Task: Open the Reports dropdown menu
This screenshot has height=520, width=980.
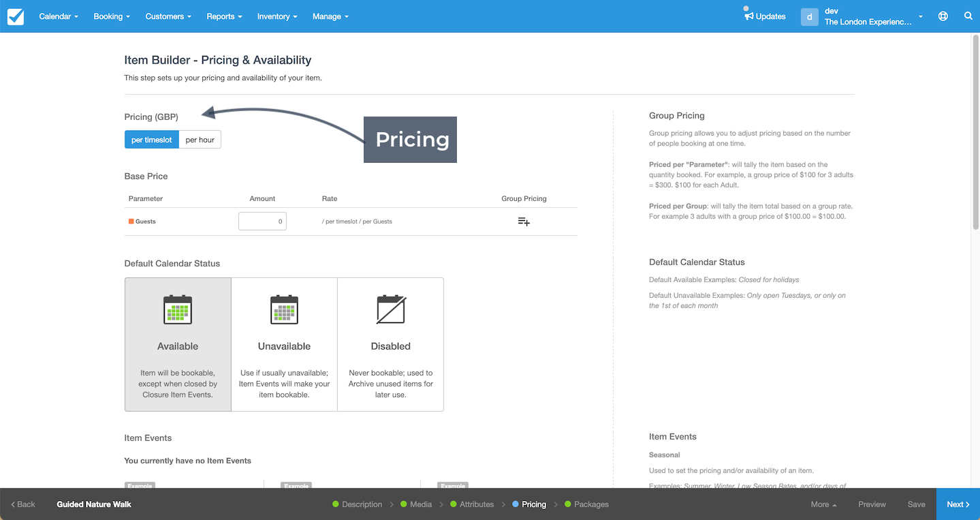Action: 224,16
